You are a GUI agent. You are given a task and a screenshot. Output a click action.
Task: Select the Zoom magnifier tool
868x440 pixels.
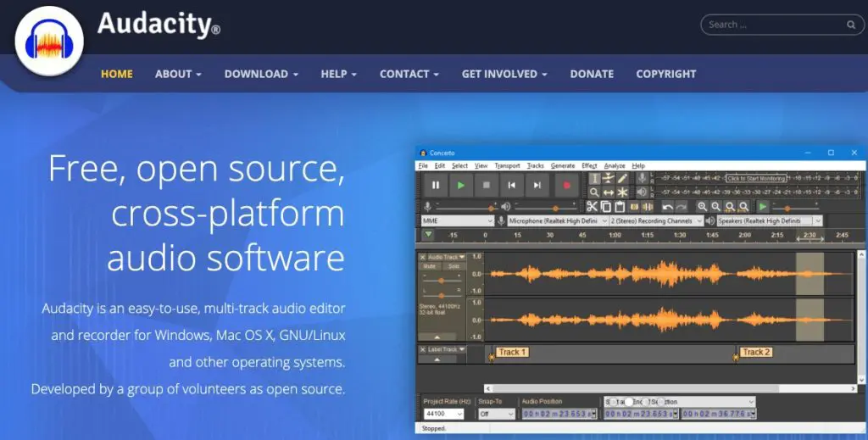pyautogui.click(x=594, y=193)
